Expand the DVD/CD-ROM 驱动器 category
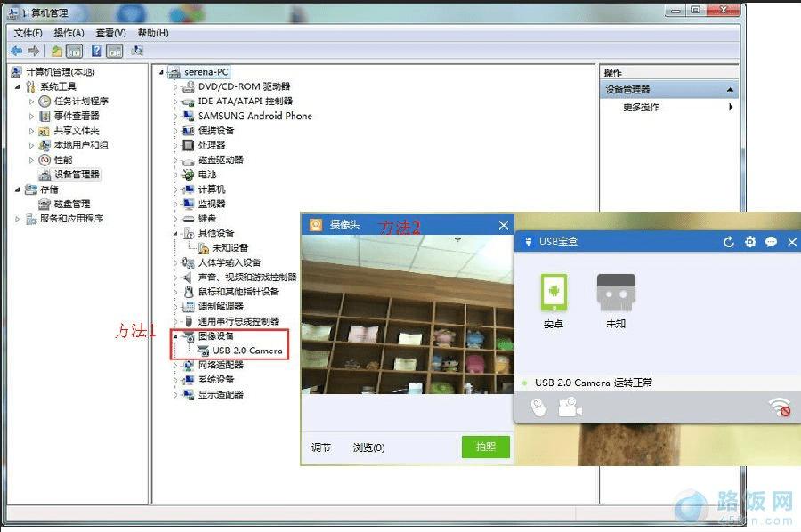The width and height of the screenshot is (801, 532). tap(175, 87)
